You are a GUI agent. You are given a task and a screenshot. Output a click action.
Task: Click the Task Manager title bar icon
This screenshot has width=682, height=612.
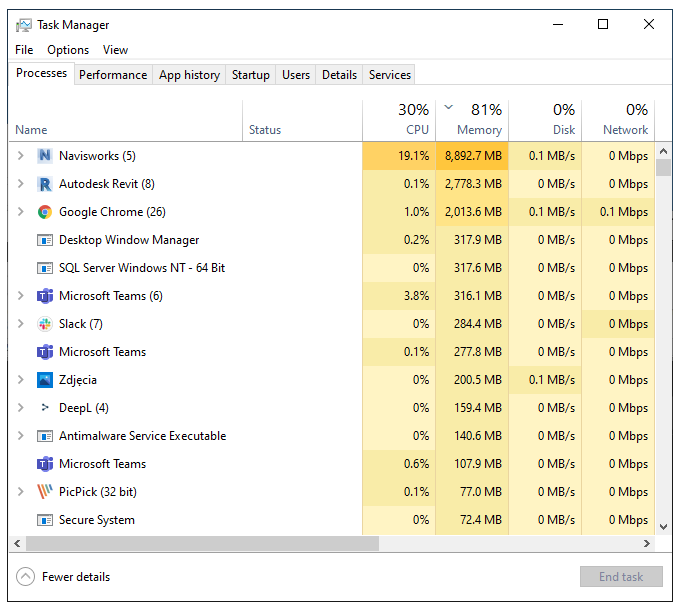23,25
